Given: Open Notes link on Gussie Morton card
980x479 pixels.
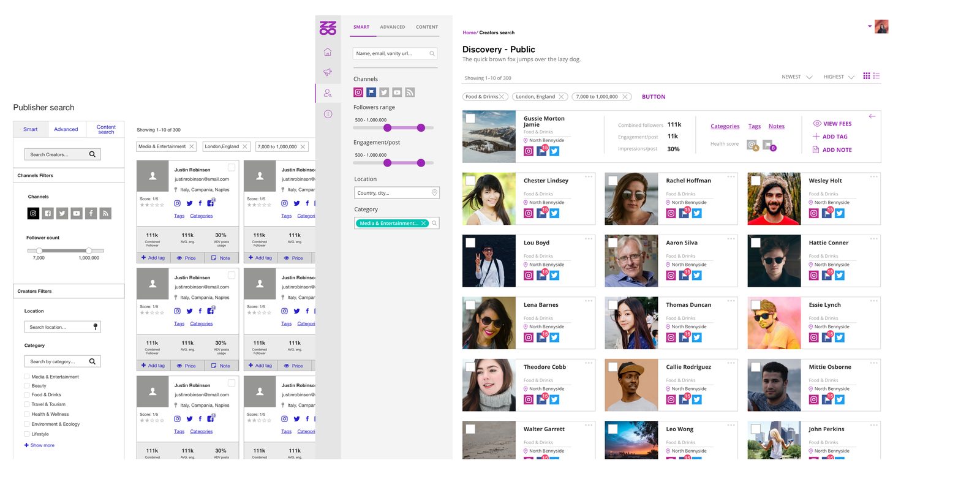Looking at the screenshot, I should pos(777,126).
